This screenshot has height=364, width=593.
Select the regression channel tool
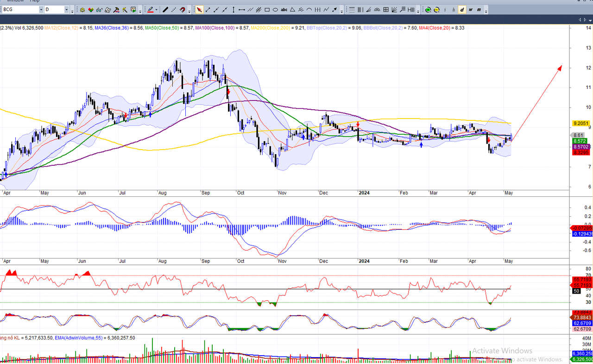point(259,10)
